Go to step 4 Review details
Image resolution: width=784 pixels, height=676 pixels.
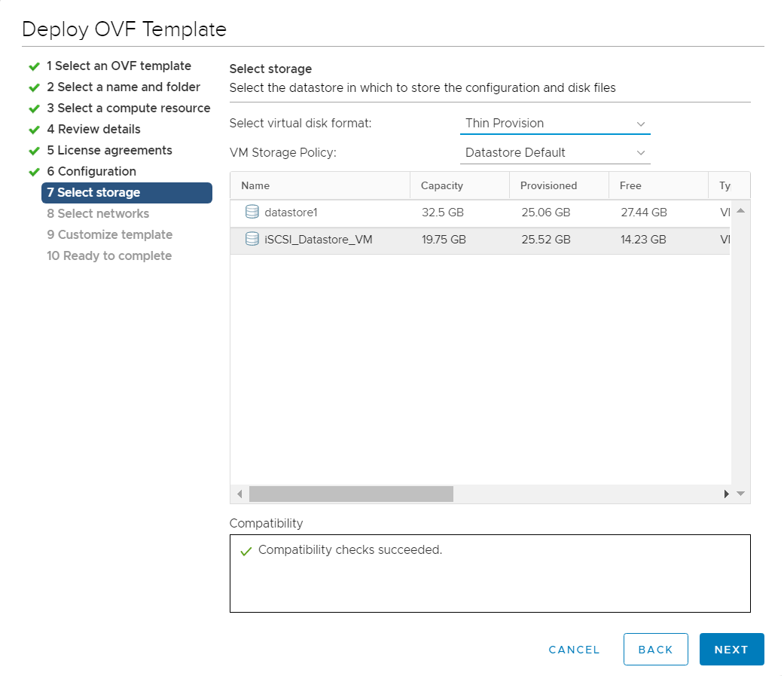click(x=93, y=129)
